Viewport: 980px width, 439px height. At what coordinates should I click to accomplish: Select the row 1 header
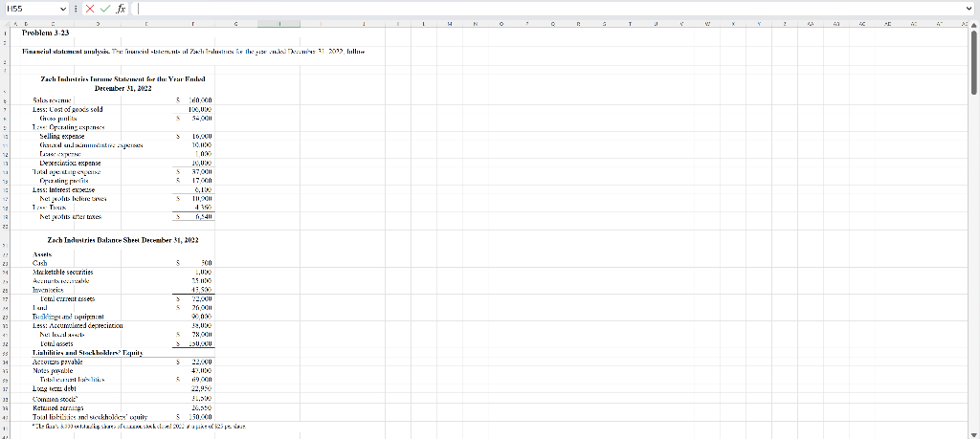4,33
